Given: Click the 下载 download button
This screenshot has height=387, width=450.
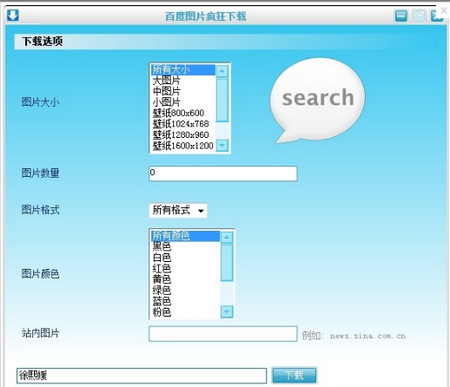Looking at the screenshot, I should tap(294, 375).
